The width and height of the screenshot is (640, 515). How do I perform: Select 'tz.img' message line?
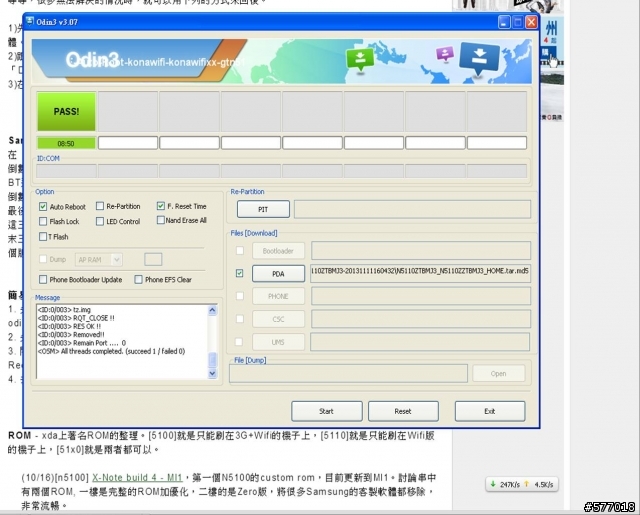[64, 310]
